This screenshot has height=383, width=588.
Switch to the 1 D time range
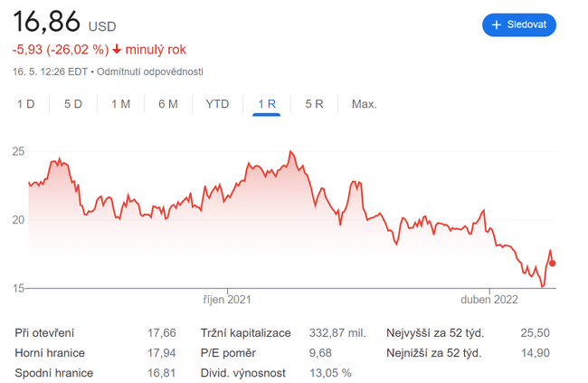[25, 104]
